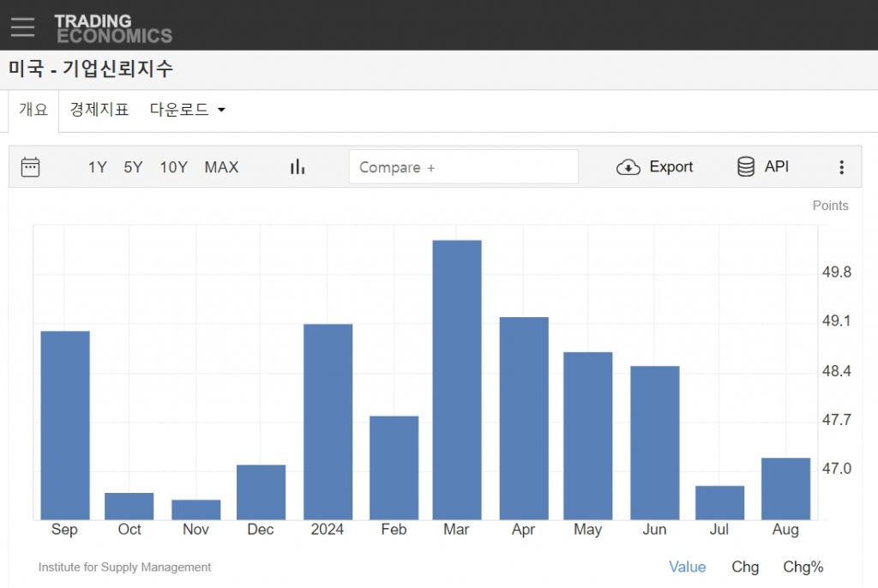Select the 1Y time range
878x588 pixels.
[97, 167]
